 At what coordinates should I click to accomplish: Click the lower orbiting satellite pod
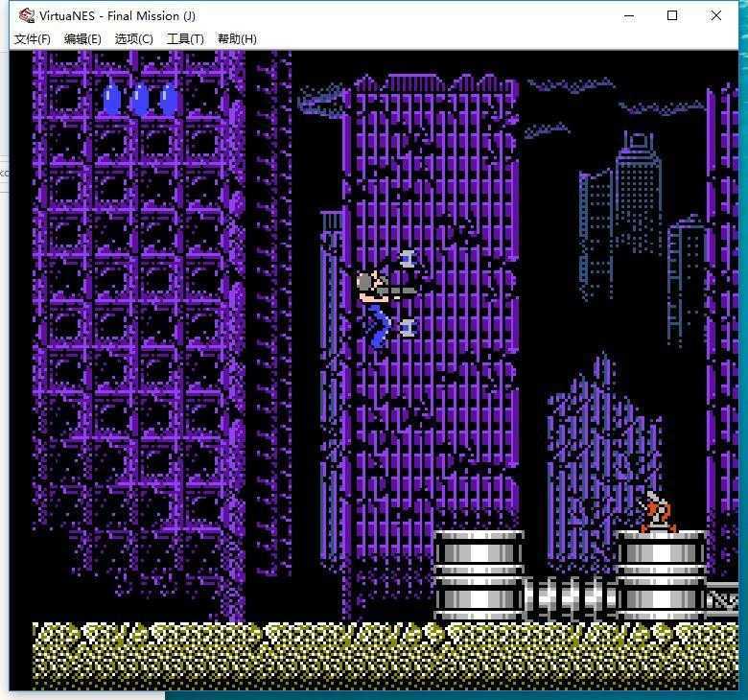[409, 328]
